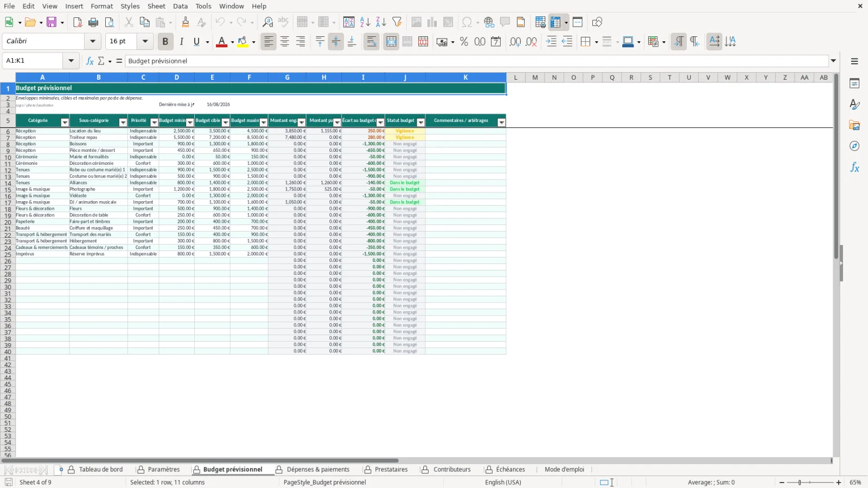Click the Copy icon
The height and width of the screenshot is (488, 868).
click(144, 22)
